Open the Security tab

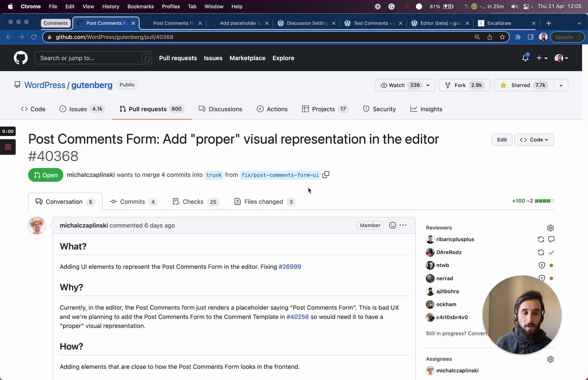379,109
